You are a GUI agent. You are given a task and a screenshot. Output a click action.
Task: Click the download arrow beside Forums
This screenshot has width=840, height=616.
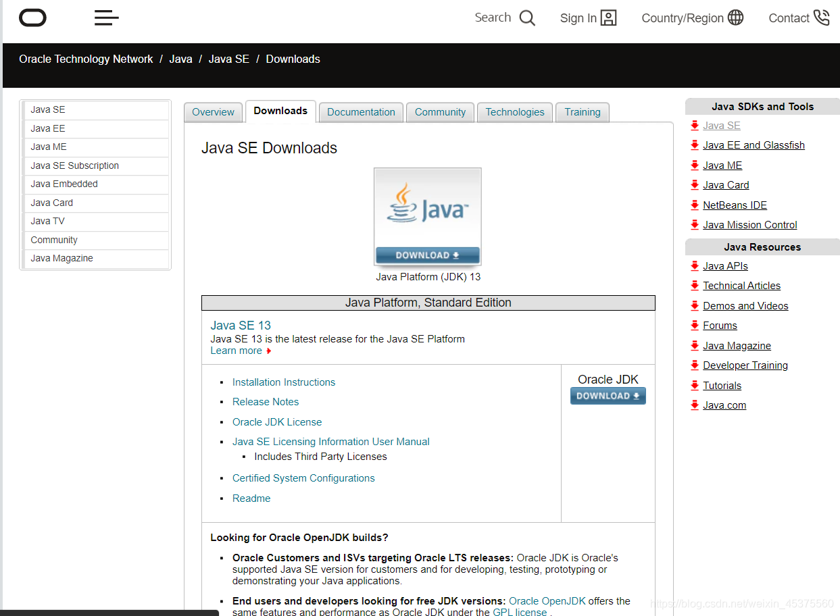[x=695, y=326]
